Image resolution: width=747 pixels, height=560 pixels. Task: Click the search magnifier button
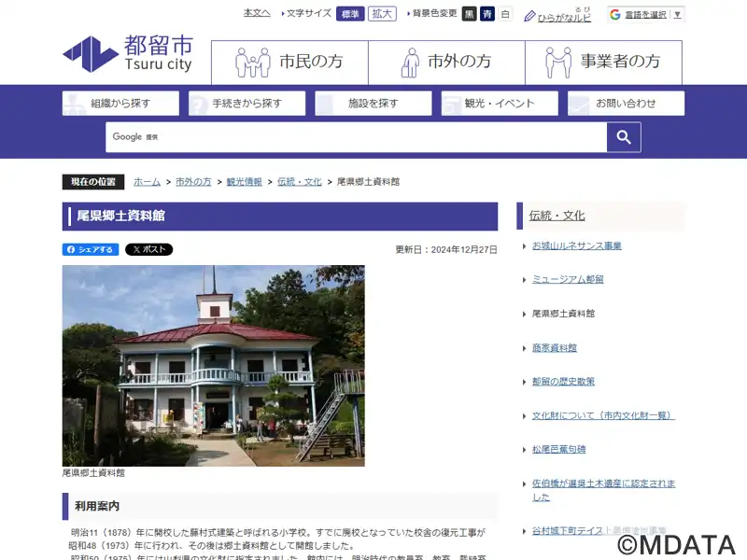(624, 137)
